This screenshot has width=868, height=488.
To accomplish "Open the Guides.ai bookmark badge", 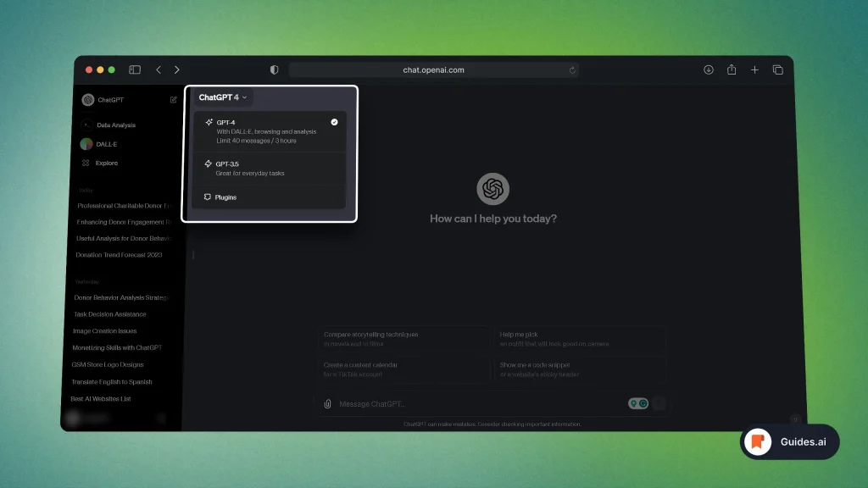I will 789,441.
